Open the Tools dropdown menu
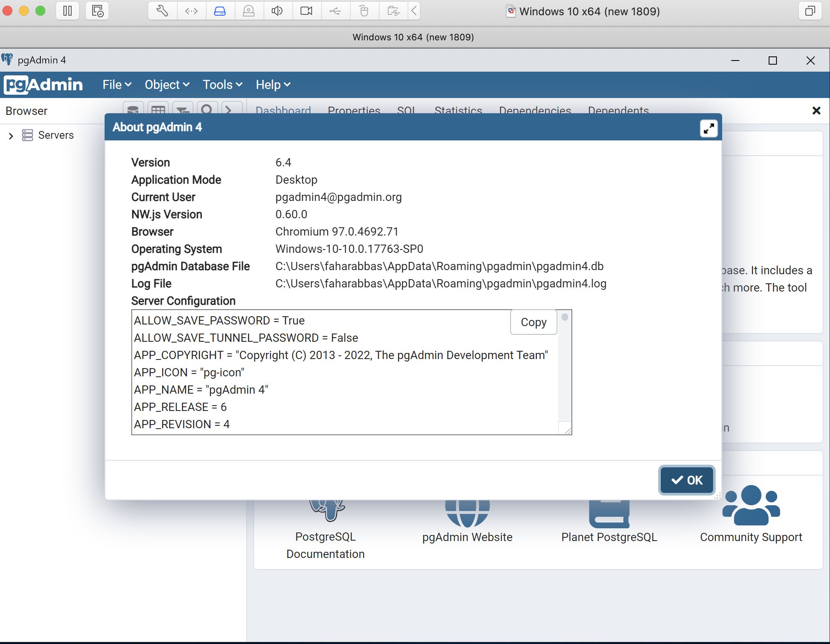Screen dimensions: 830x644 click(x=222, y=84)
